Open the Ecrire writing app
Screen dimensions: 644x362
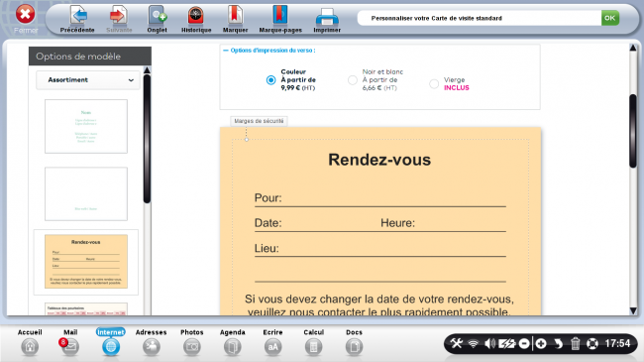[x=272, y=347]
